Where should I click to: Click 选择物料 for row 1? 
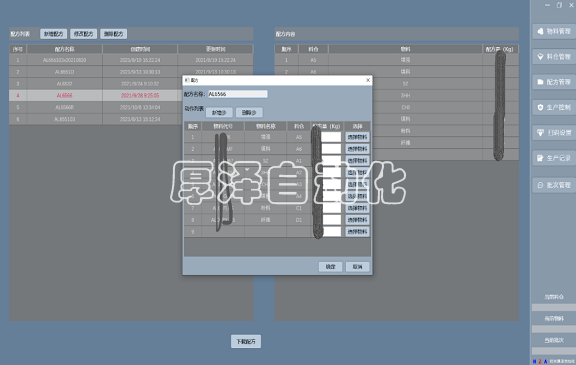[x=357, y=137]
